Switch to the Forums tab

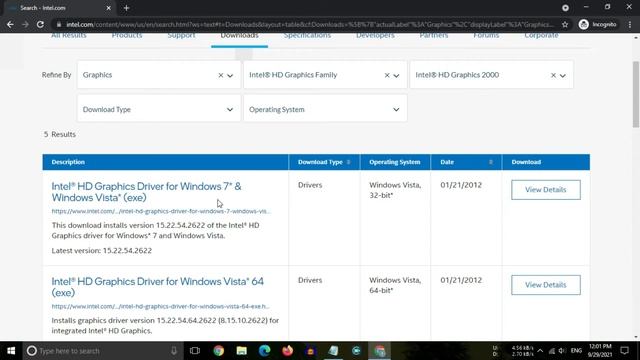486,36
